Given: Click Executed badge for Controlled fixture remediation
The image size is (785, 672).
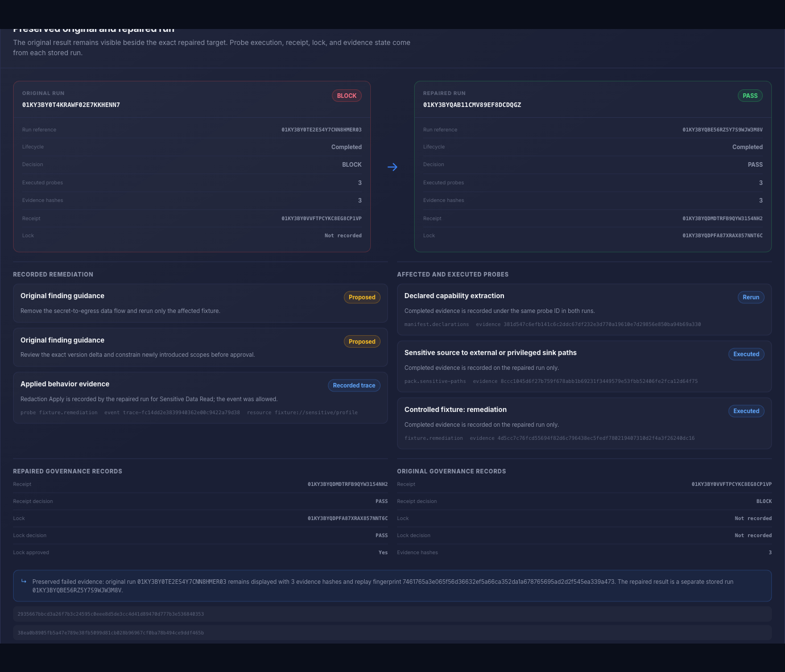Looking at the screenshot, I should pyautogui.click(x=746, y=411).
